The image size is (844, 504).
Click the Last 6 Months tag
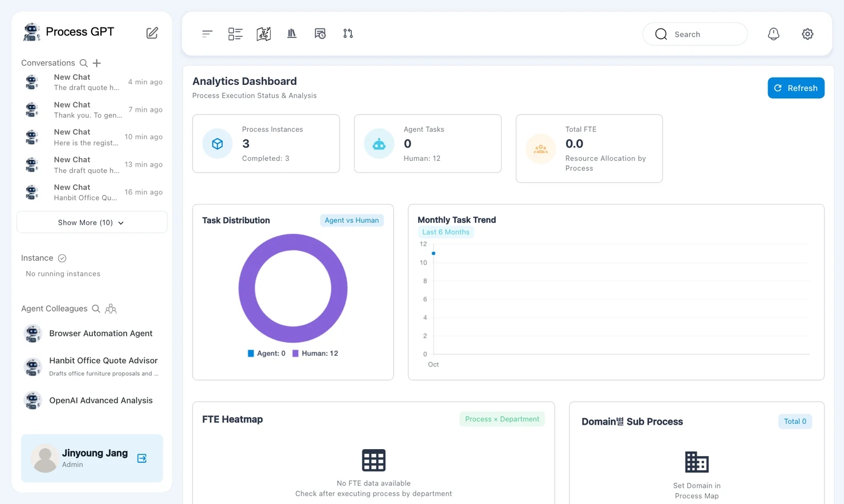pyautogui.click(x=446, y=232)
